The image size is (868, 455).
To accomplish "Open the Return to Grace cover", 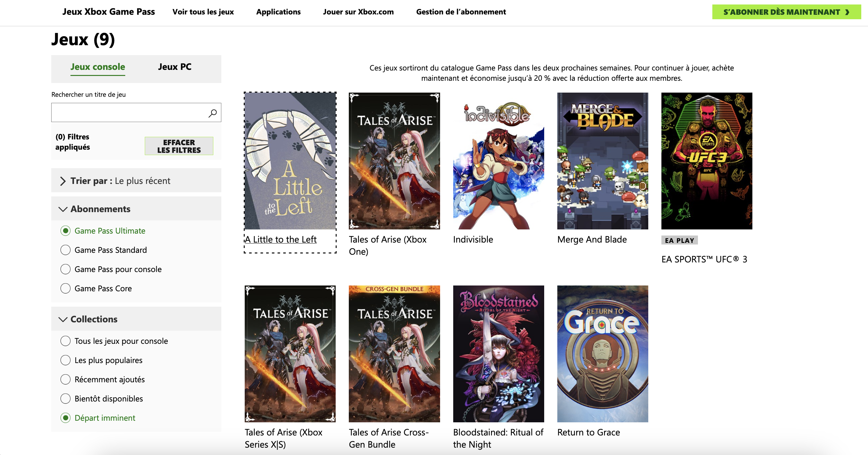I will 602,353.
